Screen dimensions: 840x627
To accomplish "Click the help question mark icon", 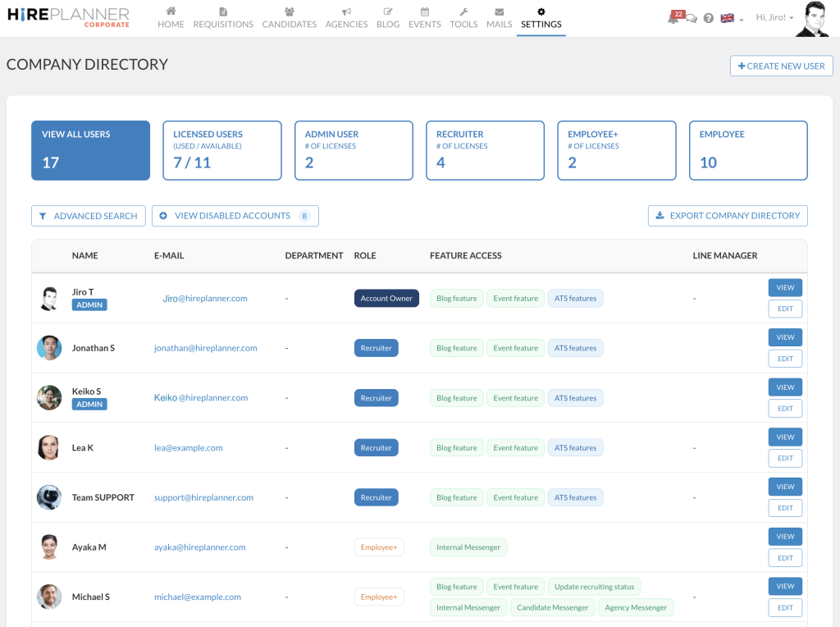I will 709,18.
